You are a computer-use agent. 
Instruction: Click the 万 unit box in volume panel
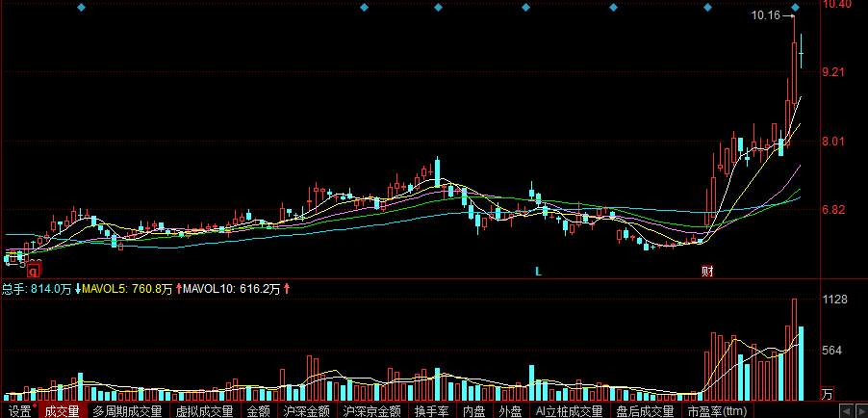click(827, 394)
